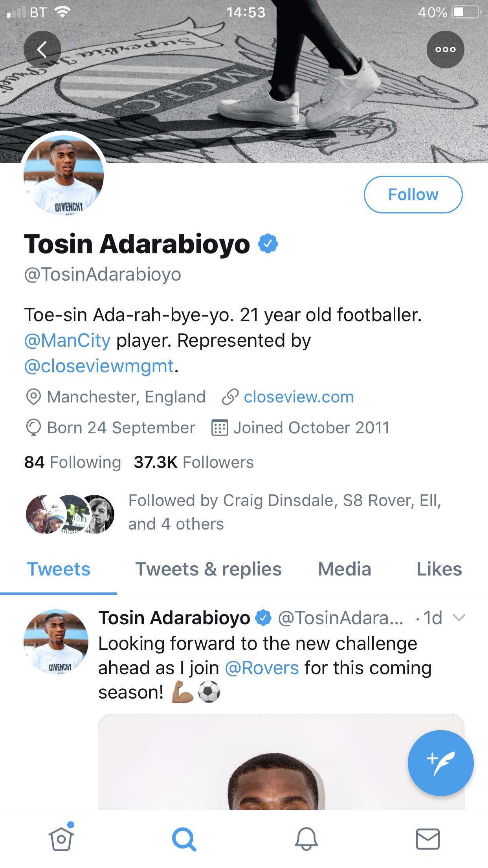This screenshot has height=868, width=488.
Task: Expand the tweet options chevron
Action: [459, 618]
